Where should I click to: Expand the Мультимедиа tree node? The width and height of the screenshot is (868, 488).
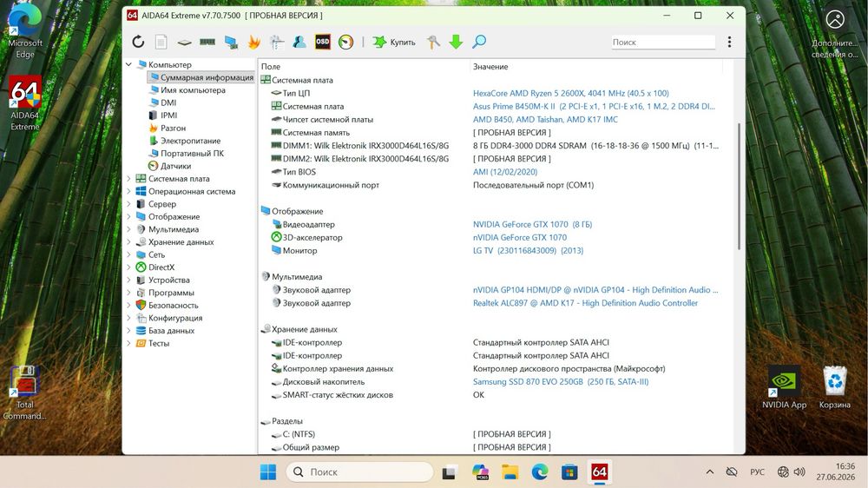click(128, 229)
